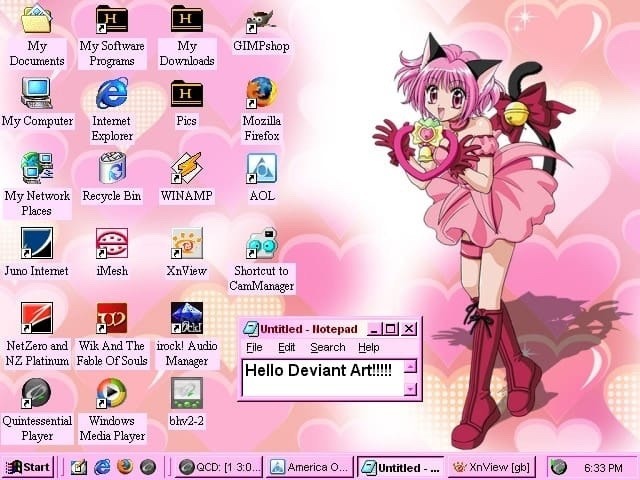
Task: Open Notepad's Edit menu
Action: click(286, 347)
